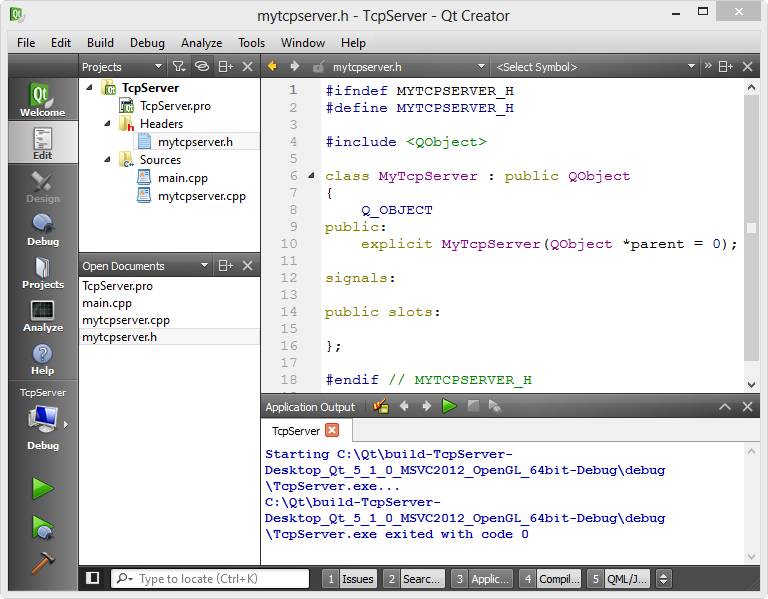The width and height of the screenshot is (768, 599).
Task: Close the Projects side panel
Action: click(248, 66)
